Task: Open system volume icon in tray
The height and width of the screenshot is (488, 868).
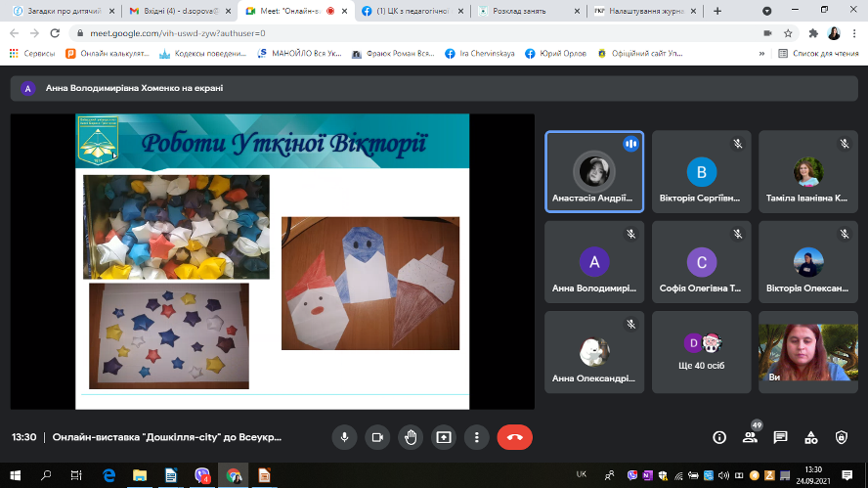Action: point(723,476)
